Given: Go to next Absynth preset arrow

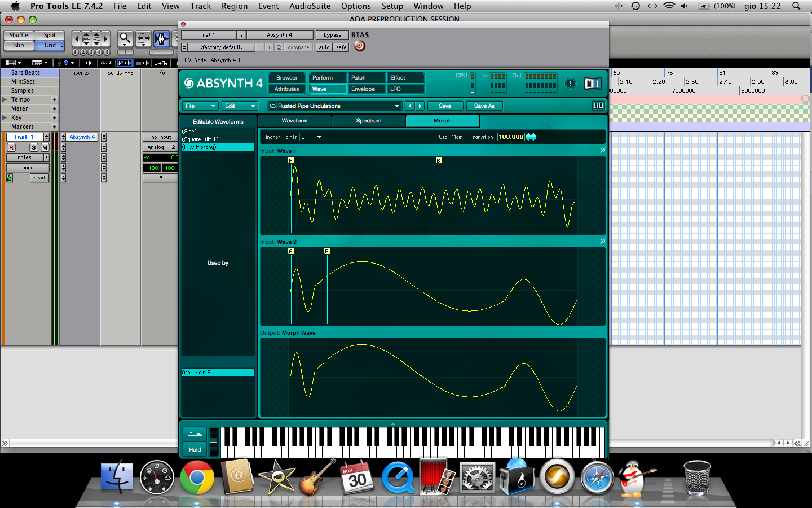Looking at the screenshot, I should [x=420, y=106].
